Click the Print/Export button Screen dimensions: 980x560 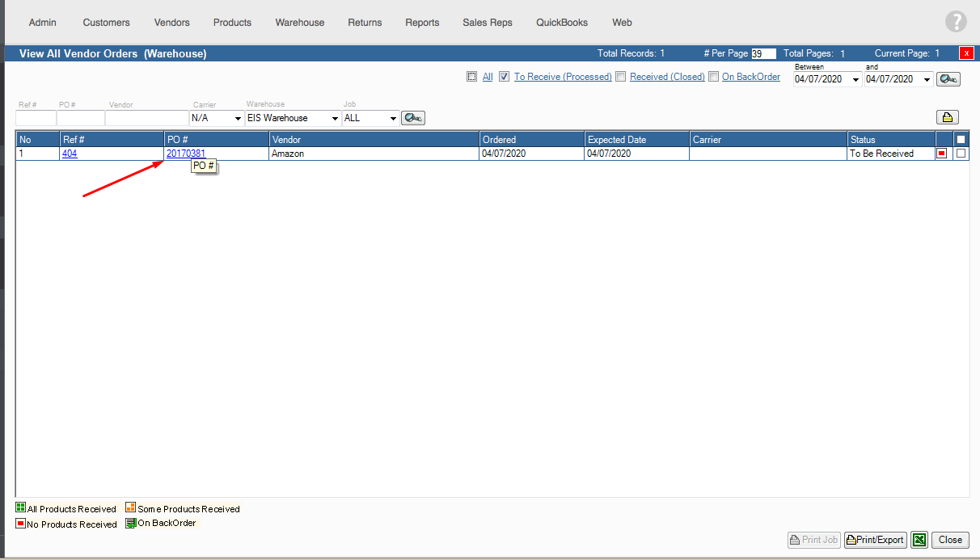click(x=875, y=540)
